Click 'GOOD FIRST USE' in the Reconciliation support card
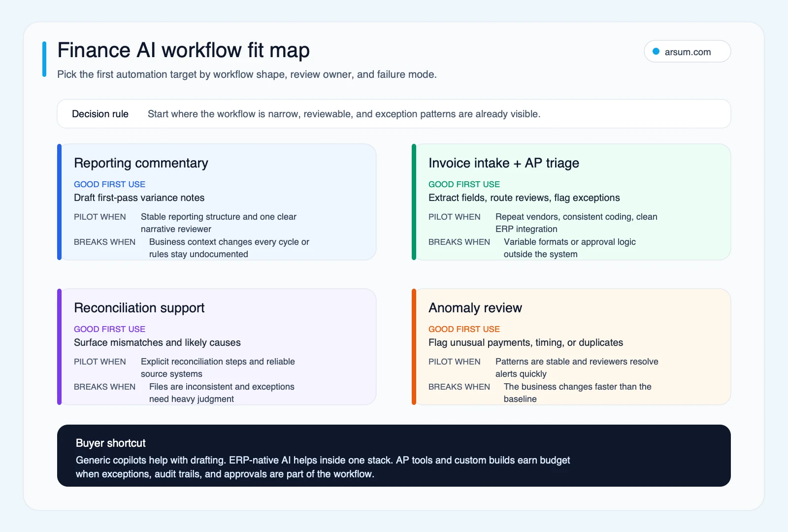Viewport: 788px width, 532px height. (x=109, y=329)
